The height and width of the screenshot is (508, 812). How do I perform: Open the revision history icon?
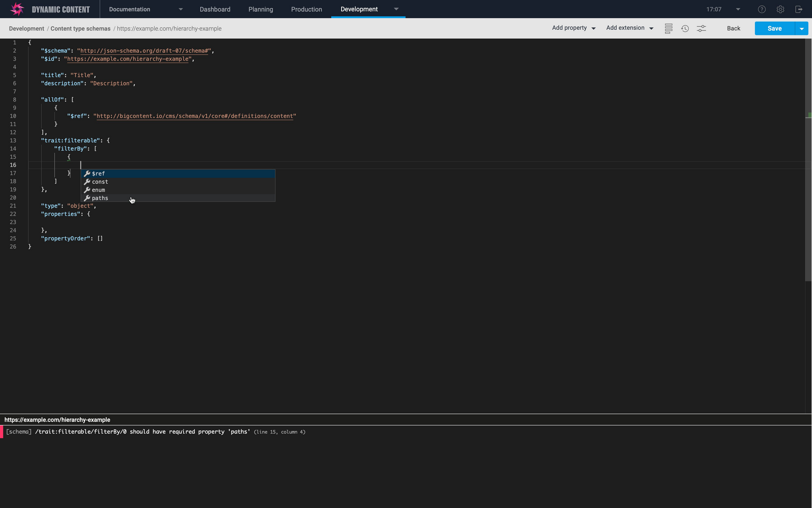pos(685,28)
